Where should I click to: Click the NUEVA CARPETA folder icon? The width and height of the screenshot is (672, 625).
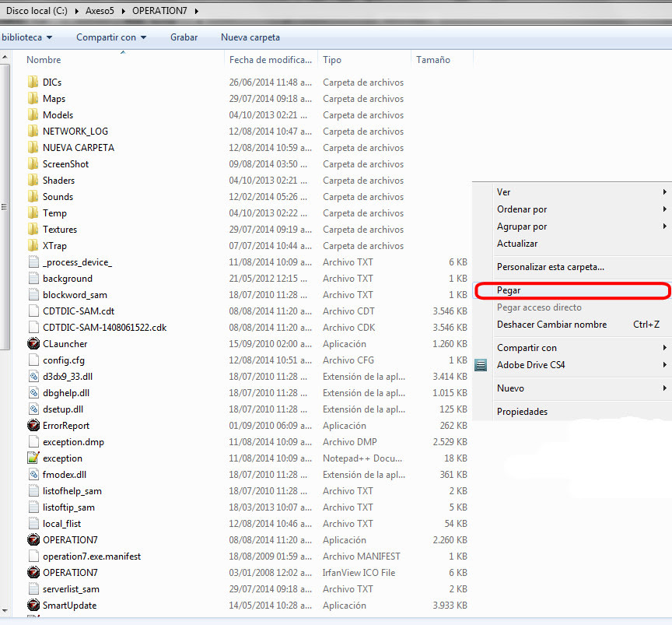point(33,147)
